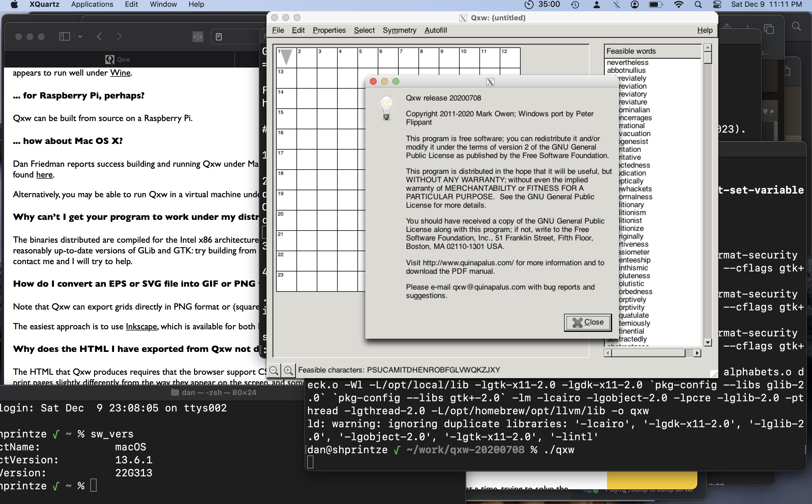812x504 pixels.
Task: Click the X11 icon in About dialog title
Action: coord(490,82)
